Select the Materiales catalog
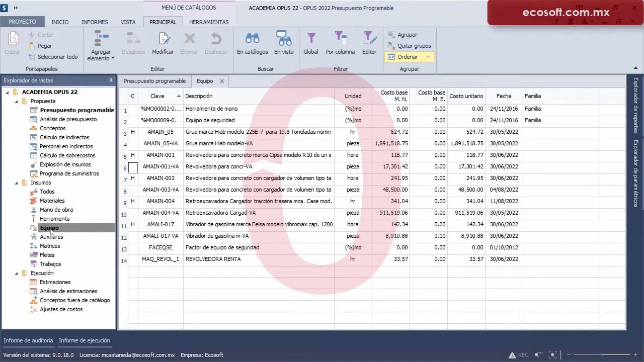644x362 pixels. [52, 201]
